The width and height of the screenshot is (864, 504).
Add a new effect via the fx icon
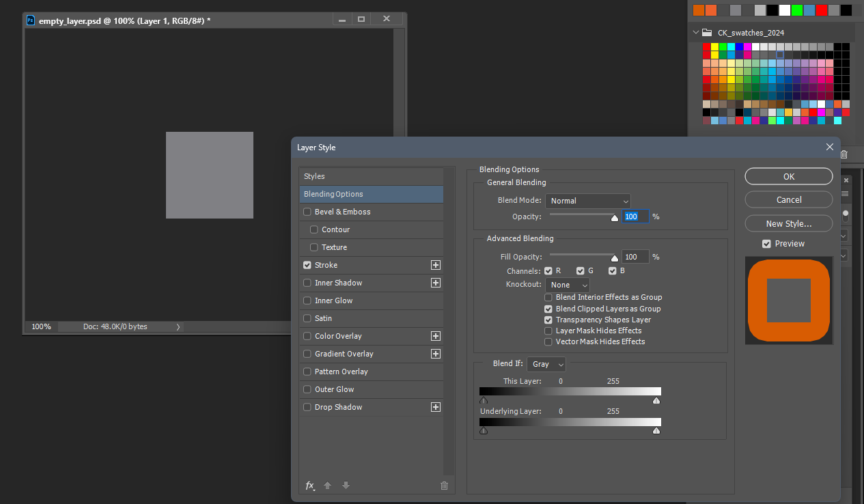click(310, 485)
